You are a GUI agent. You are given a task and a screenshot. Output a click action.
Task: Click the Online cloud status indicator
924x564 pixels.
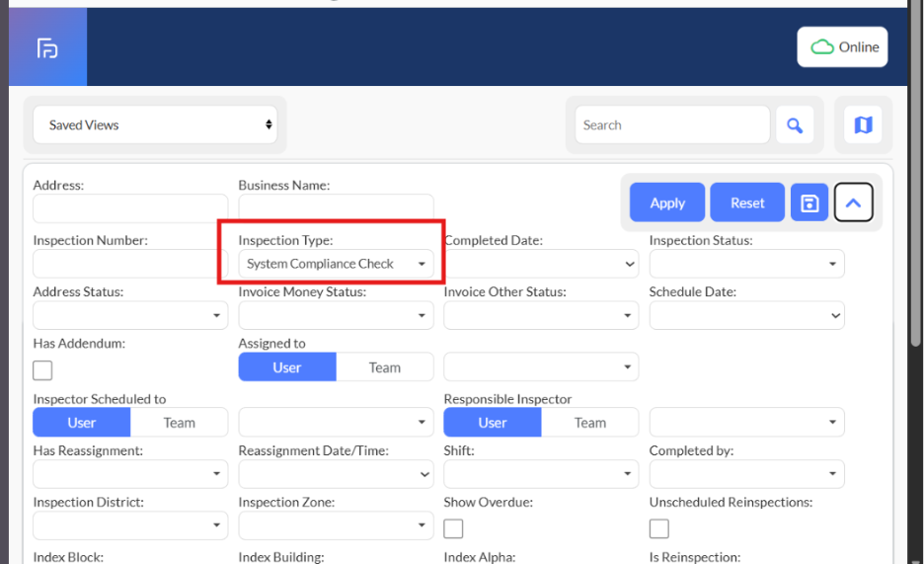(x=844, y=47)
